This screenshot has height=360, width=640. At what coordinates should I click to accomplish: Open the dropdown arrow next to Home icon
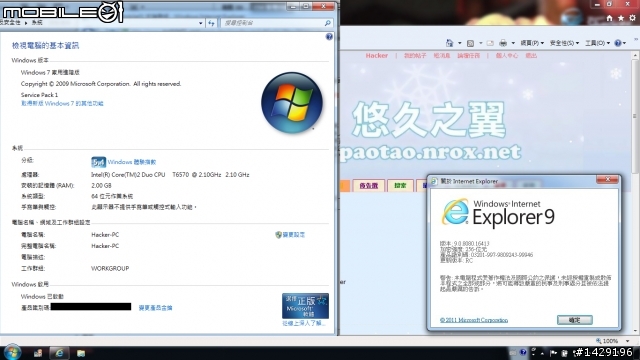point(460,43)
